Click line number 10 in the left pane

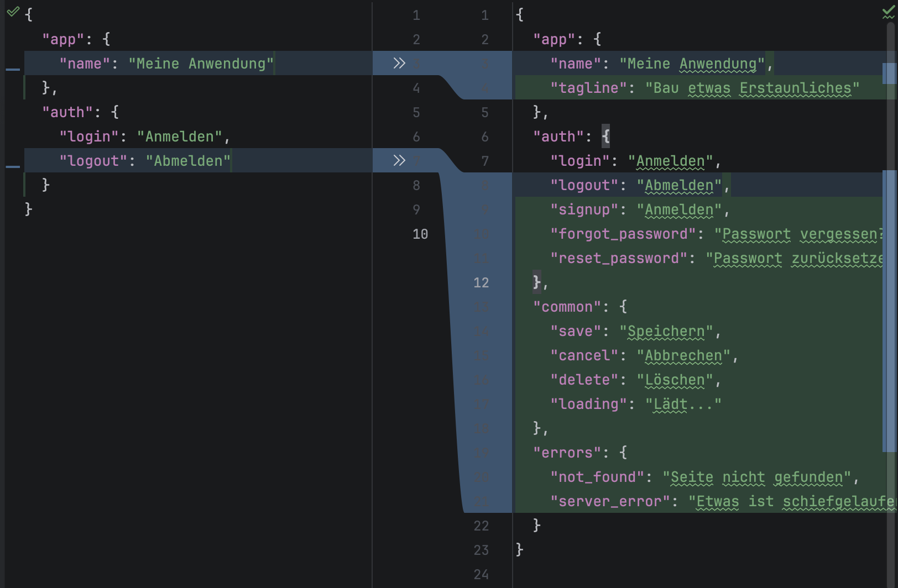click(421, 234)
